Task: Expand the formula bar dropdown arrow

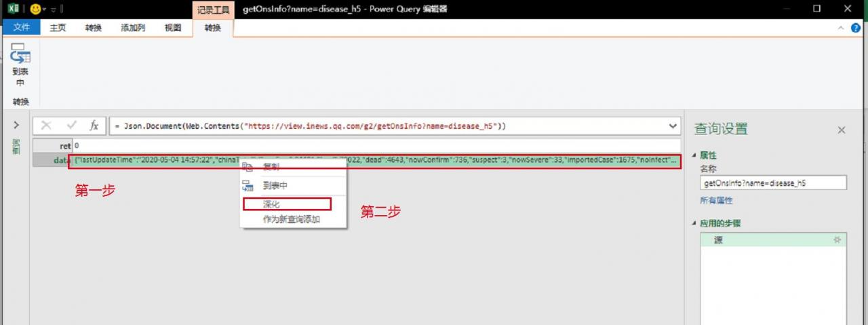Action: 673,126
